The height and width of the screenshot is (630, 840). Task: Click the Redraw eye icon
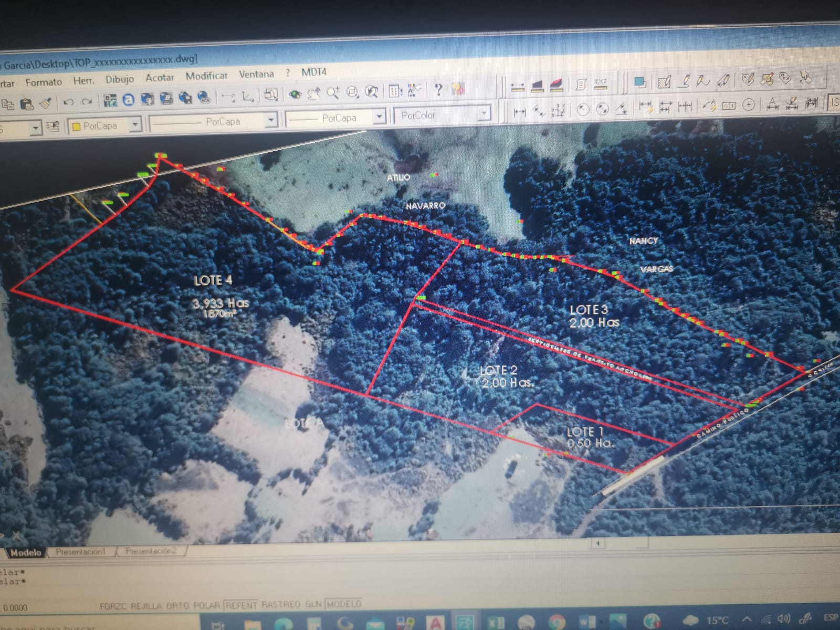(x=295, y=94)
